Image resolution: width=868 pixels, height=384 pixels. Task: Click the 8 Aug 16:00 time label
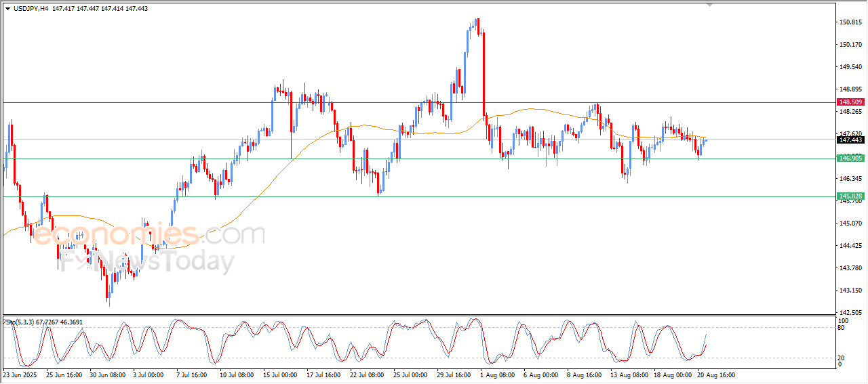point(585,375)
